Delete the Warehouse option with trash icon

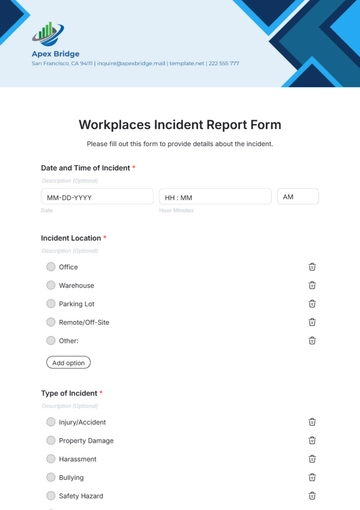(312, 285)
